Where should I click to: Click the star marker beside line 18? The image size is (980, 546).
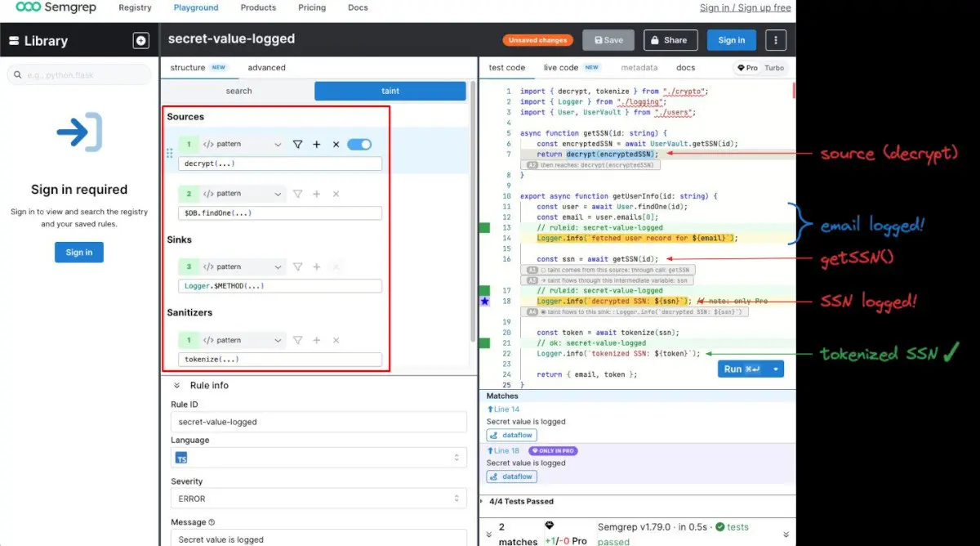(x=484, y=301)
